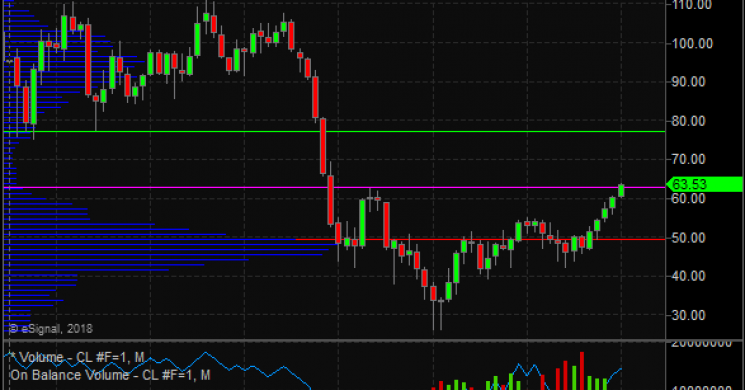Select the green horizontal line near 77
Screen dimensions: 745x390
tap(334, 132)
